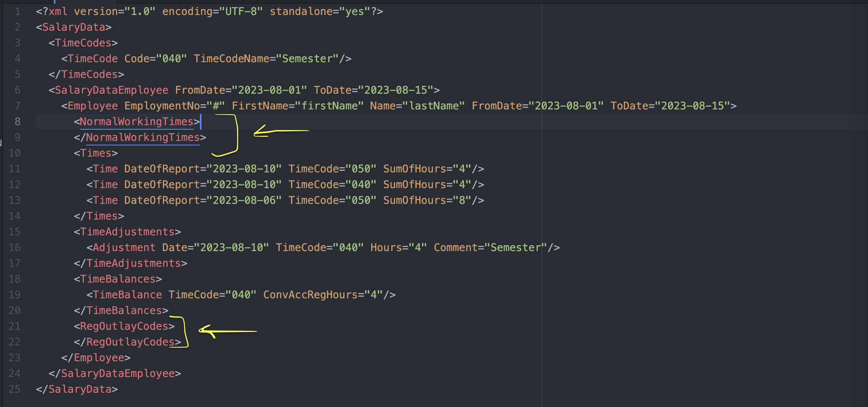This screenshot has height=407, width=868.
Task: Click the opening RegOutlayCodes tag
Action: click(x=124, y=326)
